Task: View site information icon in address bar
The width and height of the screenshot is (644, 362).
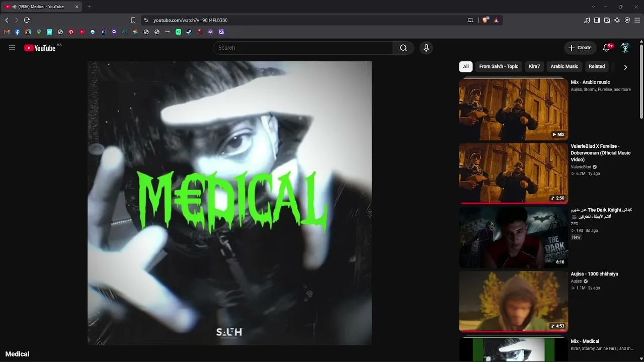Action: (x=146, y=20)
